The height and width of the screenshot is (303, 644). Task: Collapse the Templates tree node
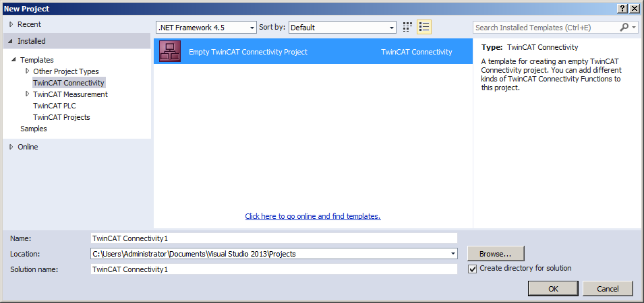pyautogui.click(x=13, y=60)
